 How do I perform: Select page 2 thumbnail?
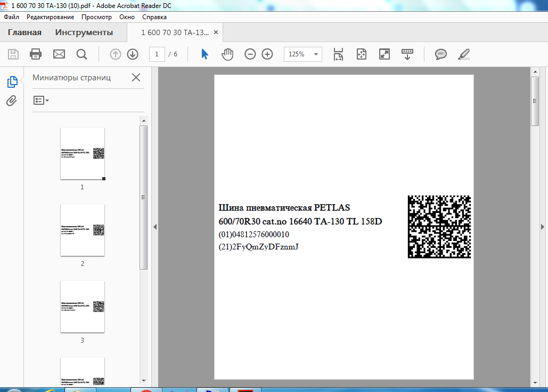point(83,230)
